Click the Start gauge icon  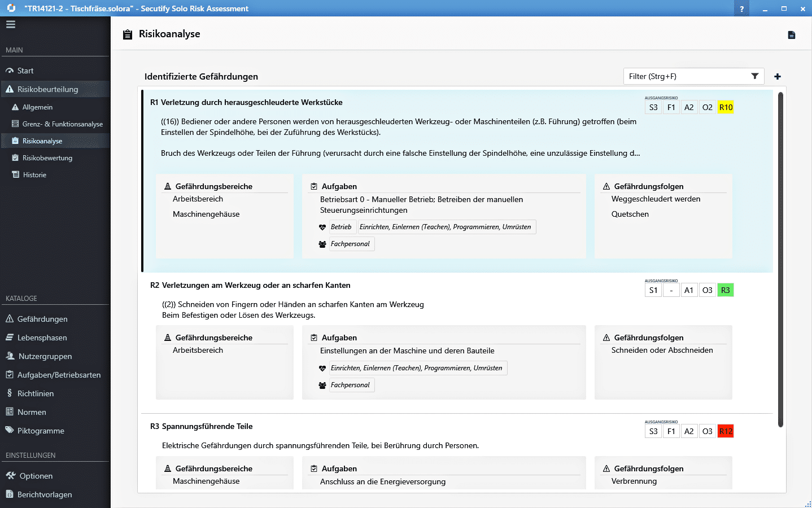(10, 71)
